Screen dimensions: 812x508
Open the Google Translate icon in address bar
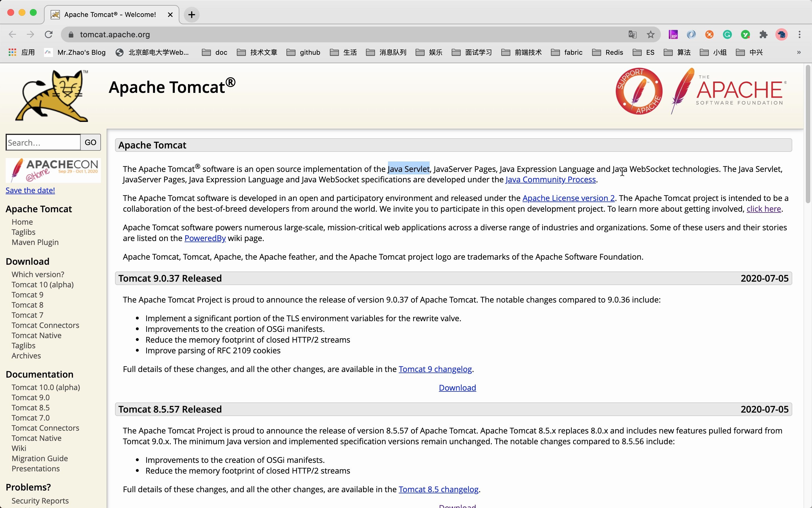632,34
